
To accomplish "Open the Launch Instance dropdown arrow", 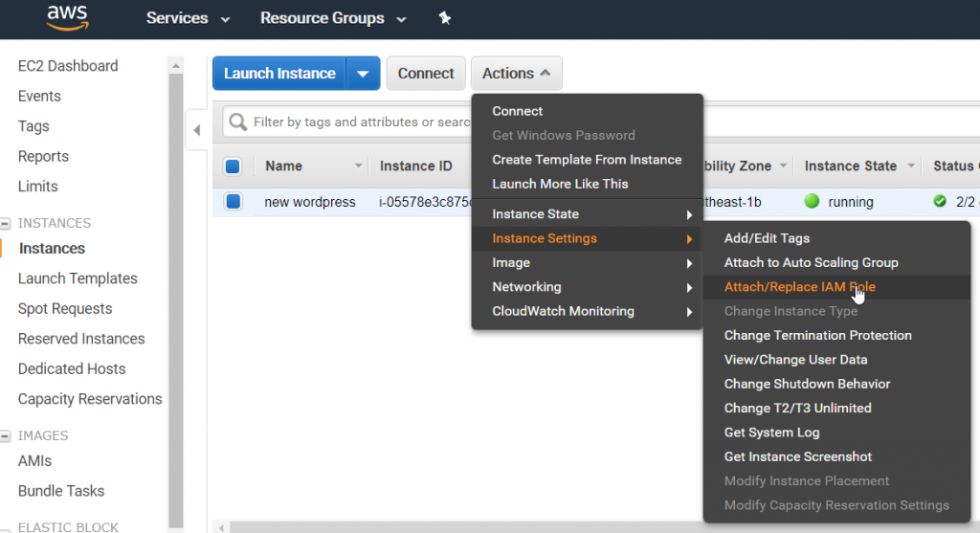I will pos(363,73).
